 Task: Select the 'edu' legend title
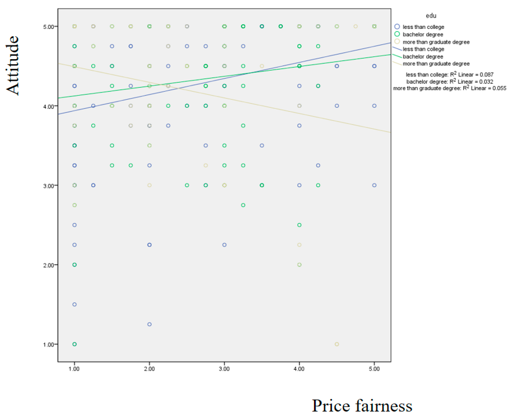431,16
